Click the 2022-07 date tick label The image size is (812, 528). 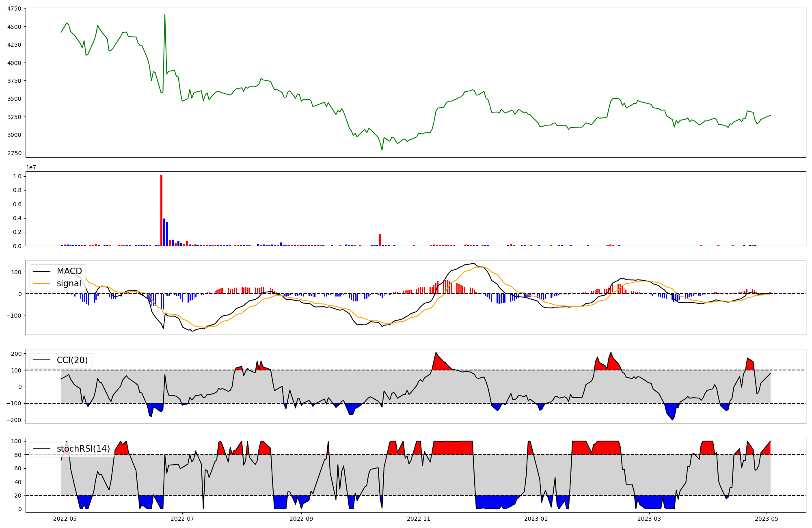click(x=182, y=519)
